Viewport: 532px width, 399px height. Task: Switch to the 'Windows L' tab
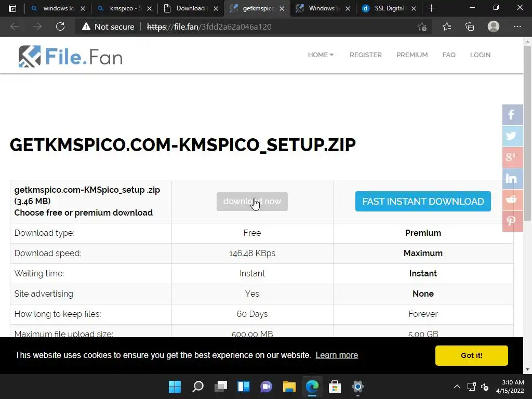tap(323, 8)
